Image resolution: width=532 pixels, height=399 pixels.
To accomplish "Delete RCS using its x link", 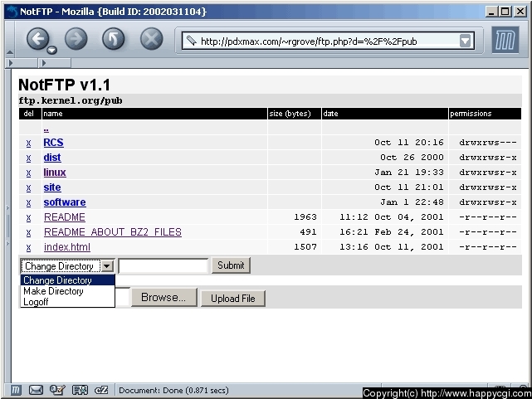I will coord(28,143).
